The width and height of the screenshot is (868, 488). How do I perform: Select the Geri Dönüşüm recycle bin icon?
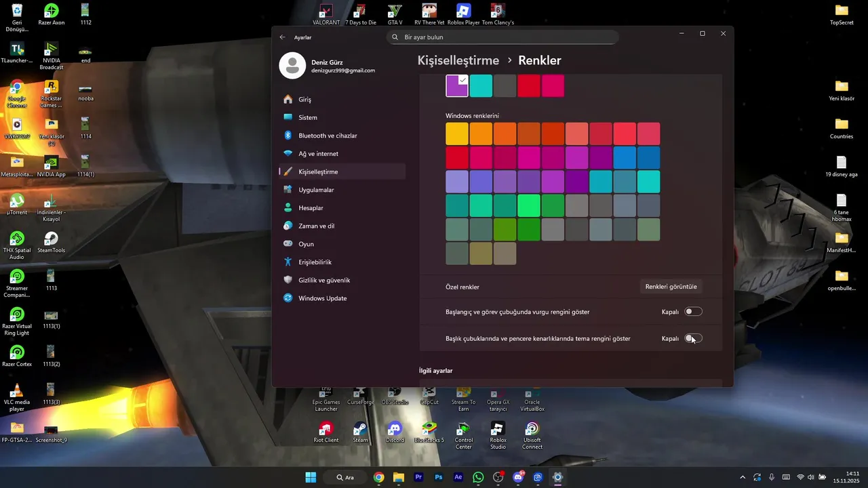[x=17, y=18]
